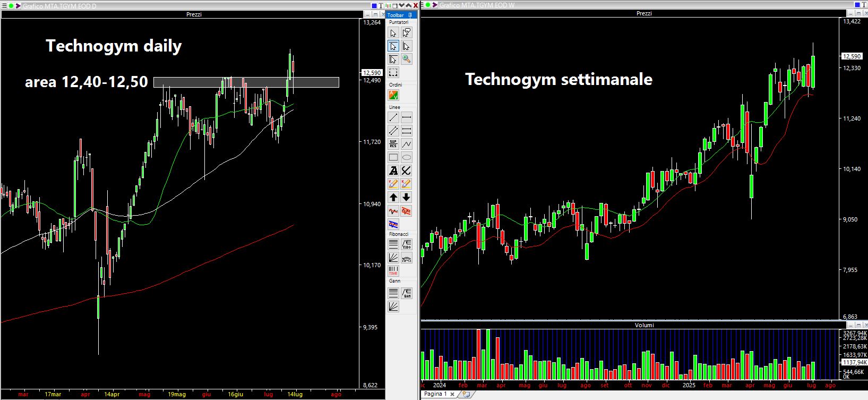Image resolution: width=868 pixels, height=400 pixels.
Task: Select the GAN extension tool
Action: pos(407,293)
